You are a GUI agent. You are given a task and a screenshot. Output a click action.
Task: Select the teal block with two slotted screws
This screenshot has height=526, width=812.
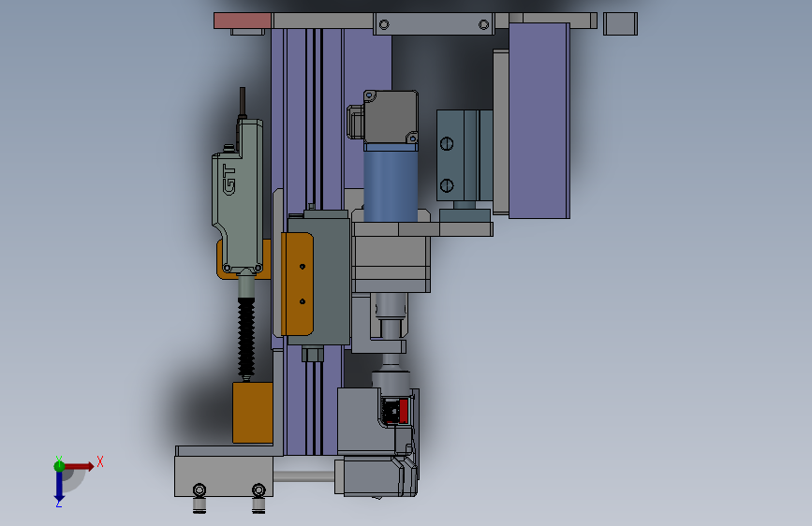pos(464,155)
